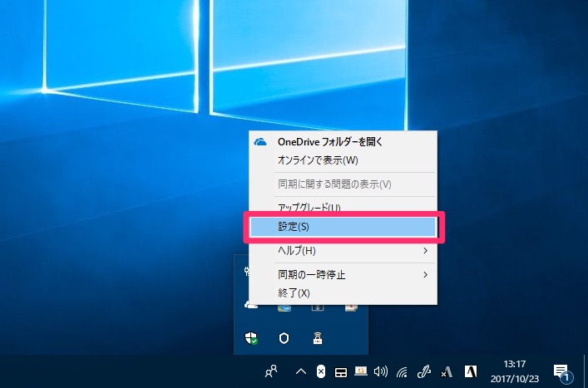Viewport: 588px width, 388px height.
Task: Click 設定(S) in the OneDrive menu
Action: [343, 227]
